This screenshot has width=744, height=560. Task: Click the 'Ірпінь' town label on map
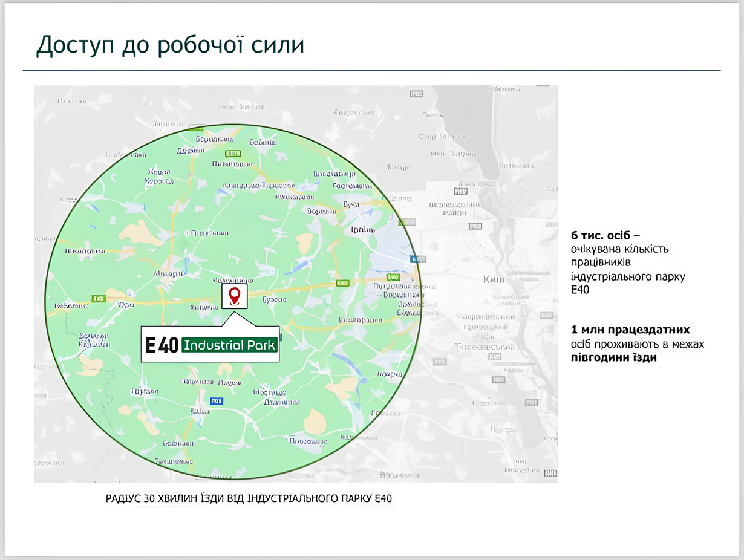tap(363, 230)
